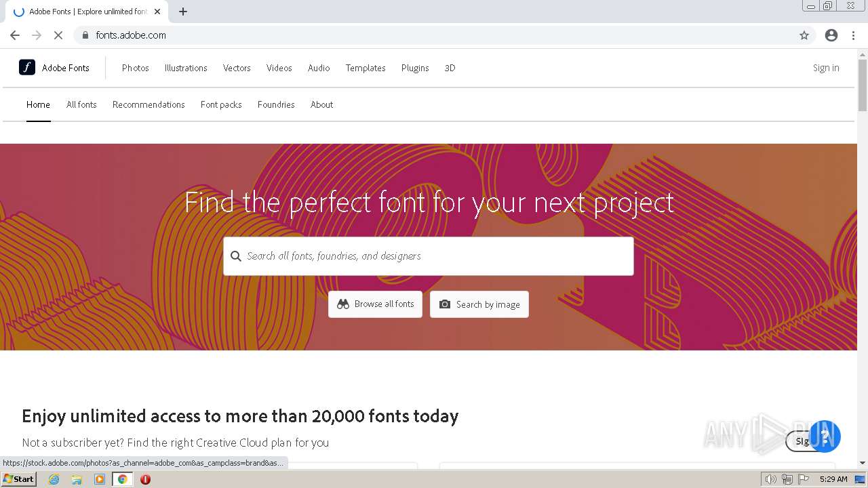Click the browser back arrow
The image size is (868, 488).
(15, 35)
